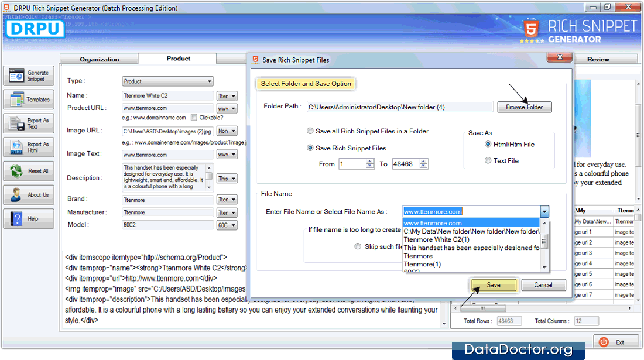Click the Browse Folder button
Viewport: 644px width, 360px height.
pos(524,107)
